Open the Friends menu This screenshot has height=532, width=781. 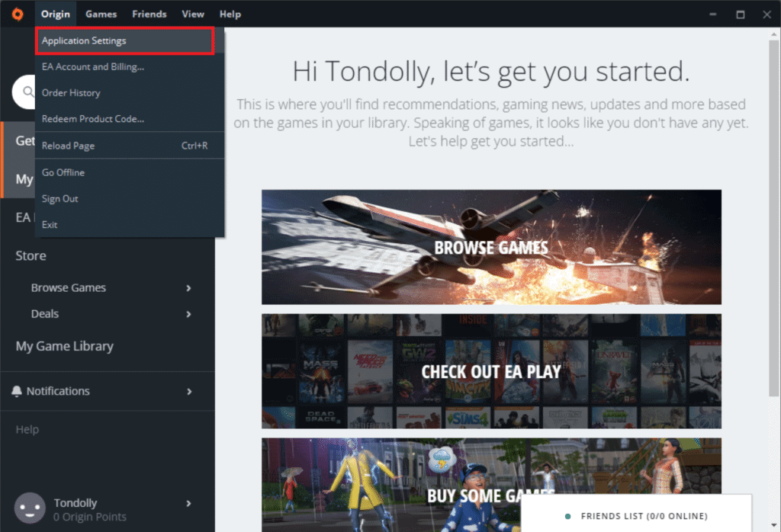pos(149,13)
